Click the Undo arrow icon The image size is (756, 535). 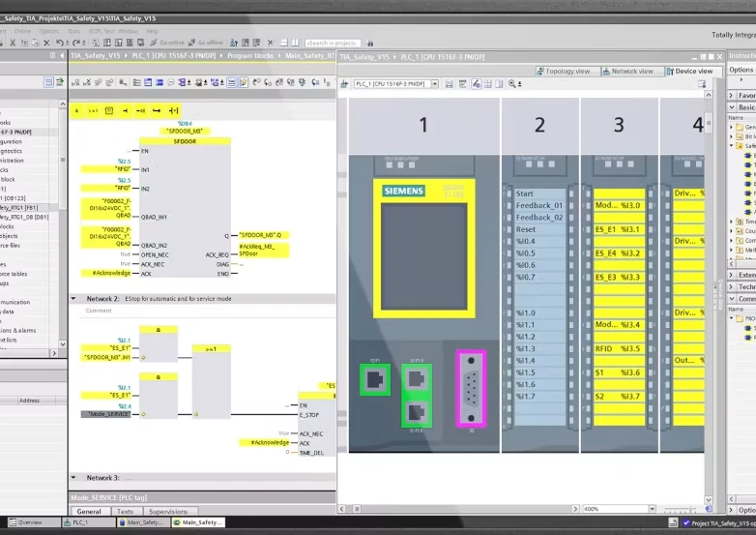[x=60, y=43]
